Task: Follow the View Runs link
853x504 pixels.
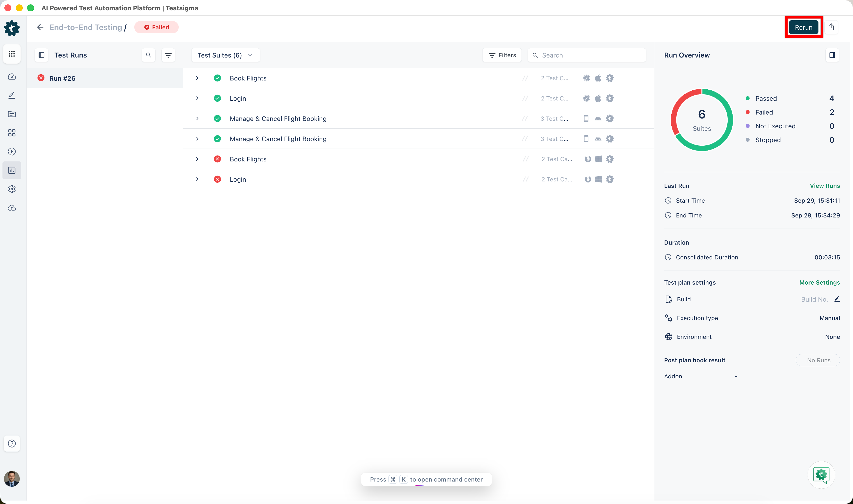Action: pos(825,186)
